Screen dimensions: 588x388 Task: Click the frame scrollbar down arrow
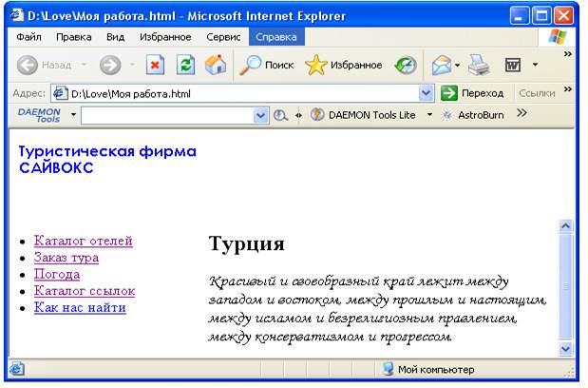[565, 349]
